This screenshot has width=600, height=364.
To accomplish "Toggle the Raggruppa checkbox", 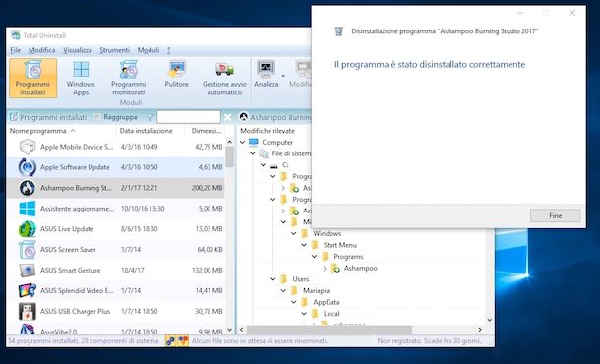I will [97, 117].
